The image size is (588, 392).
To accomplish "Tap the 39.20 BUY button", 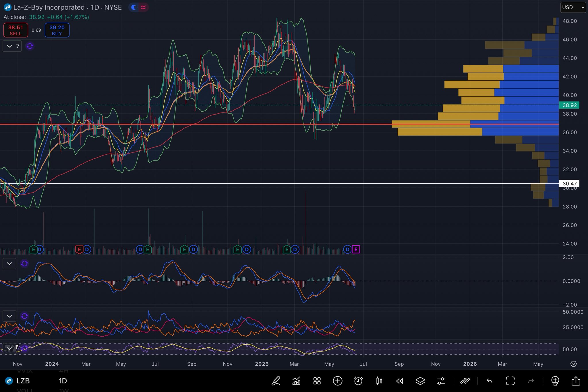I will click(57, 30).
